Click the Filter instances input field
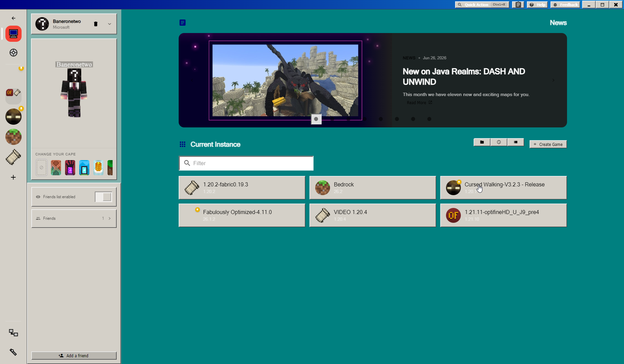Screen dimensions: 624x364 coord(246,163)
